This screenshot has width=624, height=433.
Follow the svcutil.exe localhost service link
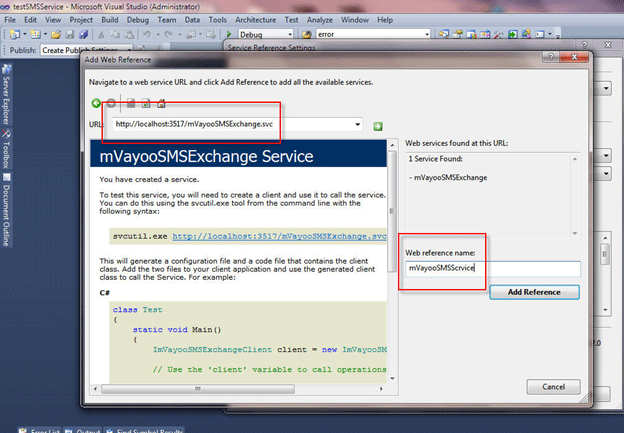(279, 236)
